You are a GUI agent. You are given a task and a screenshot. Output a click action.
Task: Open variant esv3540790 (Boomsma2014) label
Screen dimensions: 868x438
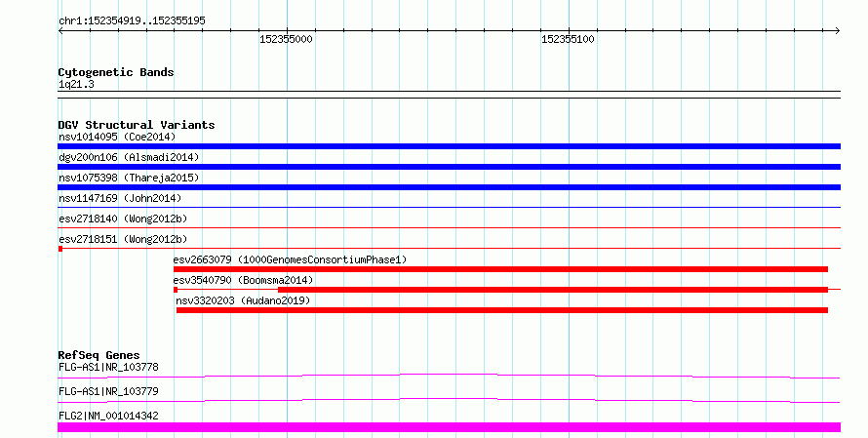coord(243,280)
